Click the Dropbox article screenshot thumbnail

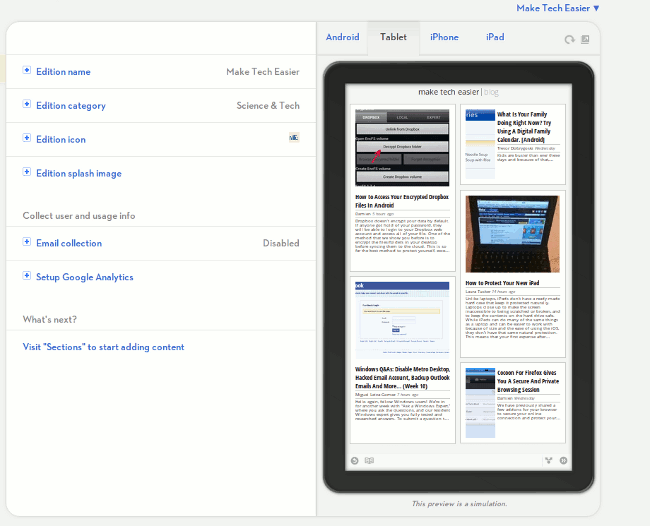[402, 148]
